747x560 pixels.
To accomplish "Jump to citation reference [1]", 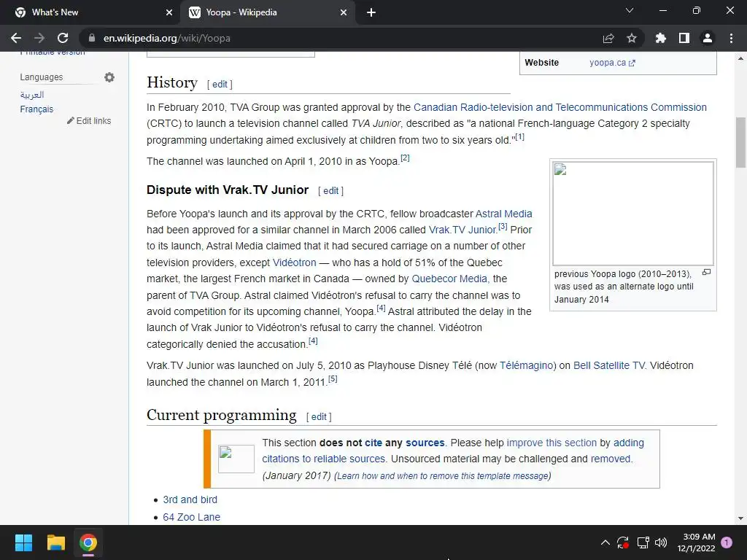I will click(519, 136).
